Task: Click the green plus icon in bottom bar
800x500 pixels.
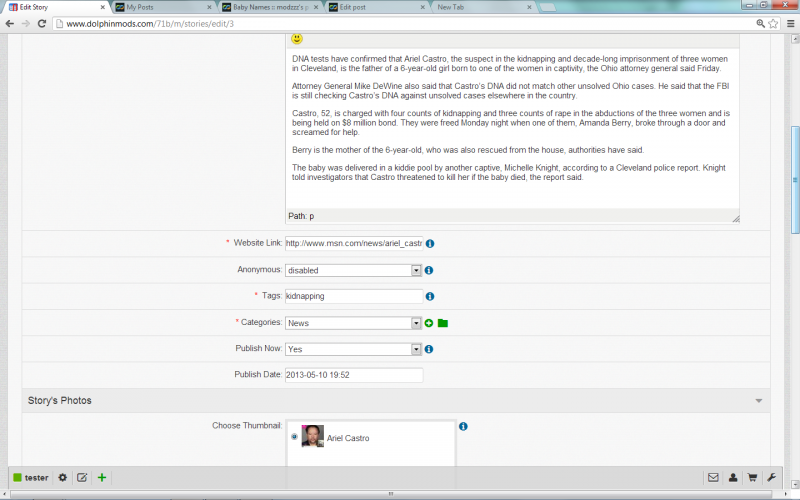Action: tap(102, 478)
